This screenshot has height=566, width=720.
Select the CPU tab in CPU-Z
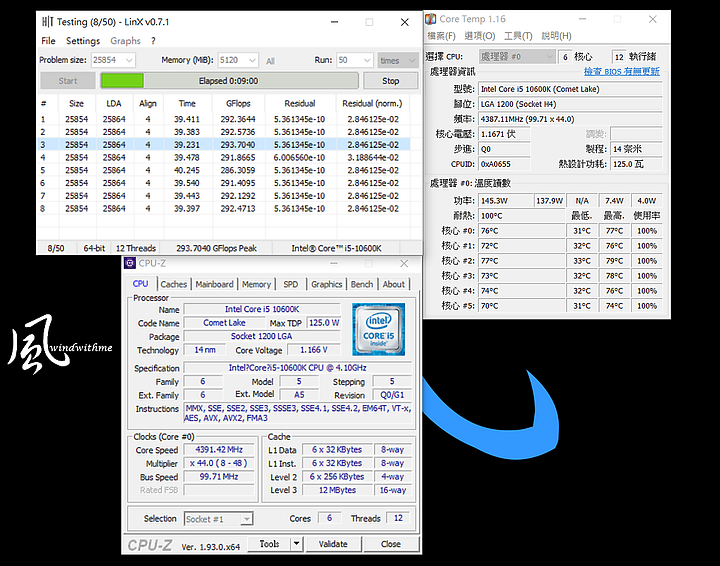(140, 284)
